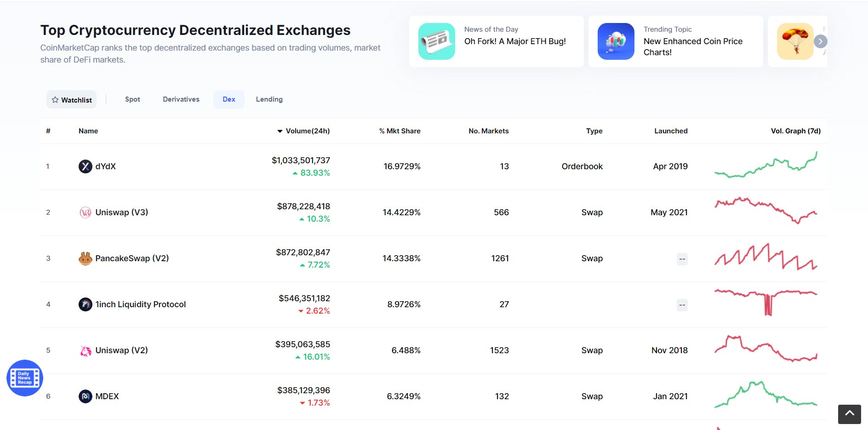Image resolution: width=868 pixels, height=430 pixels.
Task: Sort by the % Mkt Share column
Action: (400, 131)
